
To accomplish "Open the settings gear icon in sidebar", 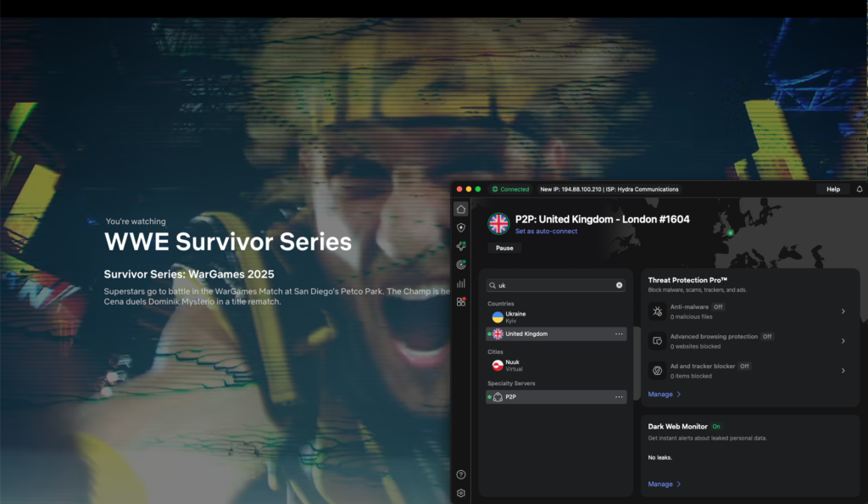I will pyautogui.click(x=460, y=493).
